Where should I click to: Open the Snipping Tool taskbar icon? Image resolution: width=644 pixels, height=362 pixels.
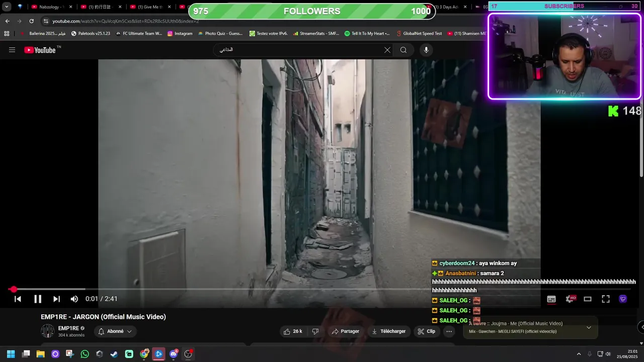coord(70,354)
